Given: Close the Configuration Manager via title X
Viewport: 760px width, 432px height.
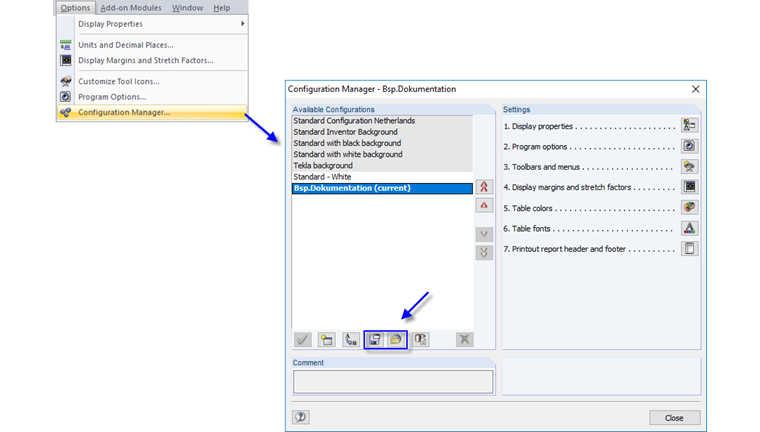Looking at the screenshot, I should (695, 89).
